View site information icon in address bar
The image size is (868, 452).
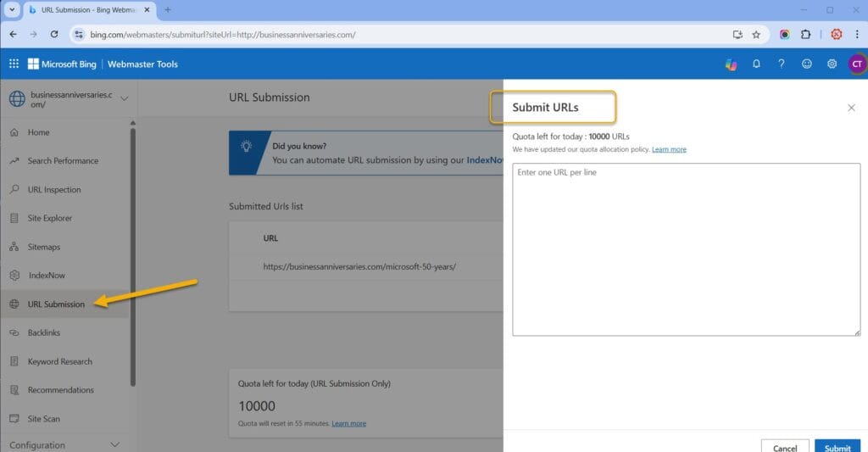pyautogui.click(x=79, y=34)
